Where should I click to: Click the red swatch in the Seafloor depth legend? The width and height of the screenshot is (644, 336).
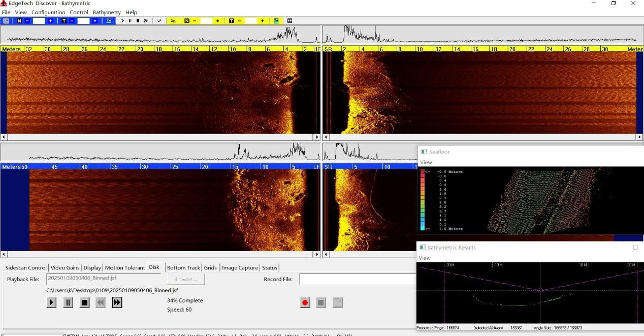pos(422,172)
